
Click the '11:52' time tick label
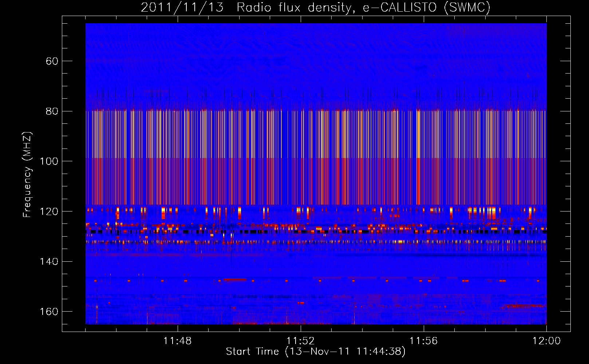click(301, 341)
